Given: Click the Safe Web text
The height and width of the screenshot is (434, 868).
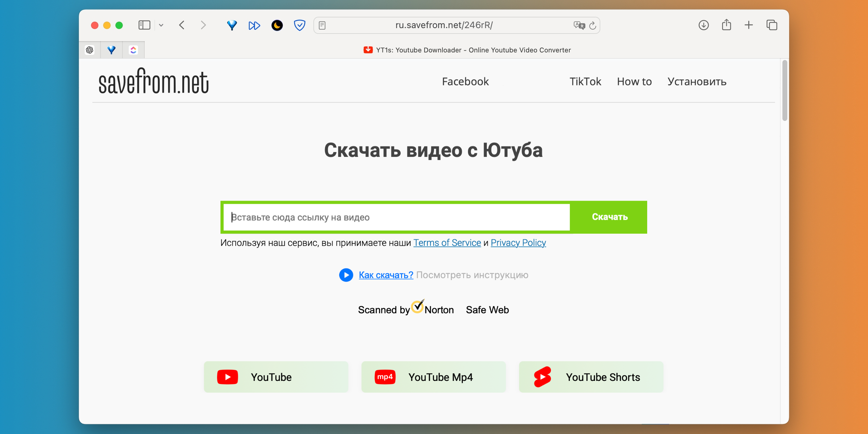Looking at the screenshot, I should point(487,310).
